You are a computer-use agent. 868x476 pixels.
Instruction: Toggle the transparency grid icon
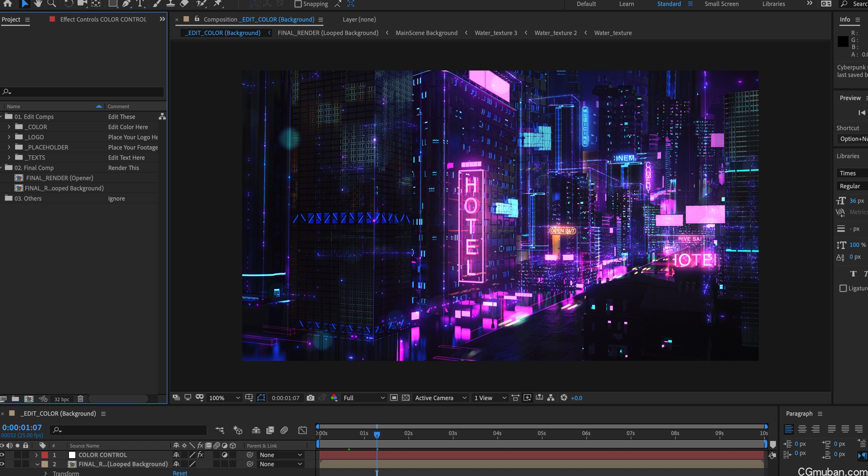pos(406,398)
